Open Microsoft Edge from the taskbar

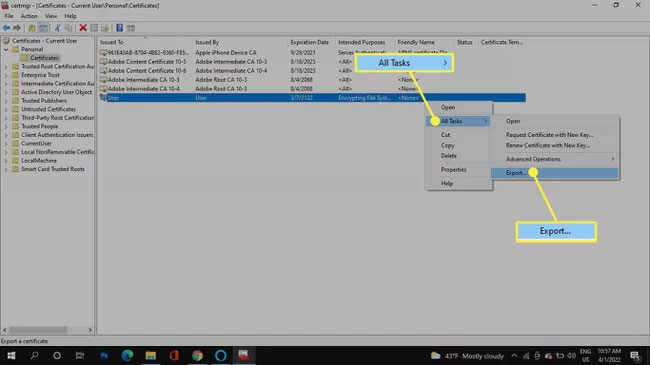tap(127, 355)
